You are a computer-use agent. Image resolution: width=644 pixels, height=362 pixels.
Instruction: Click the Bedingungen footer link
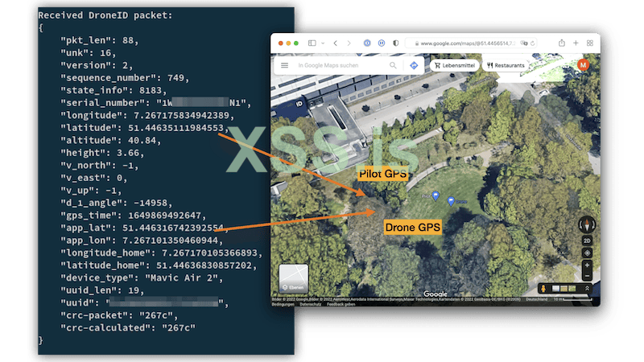coord(283,305)
